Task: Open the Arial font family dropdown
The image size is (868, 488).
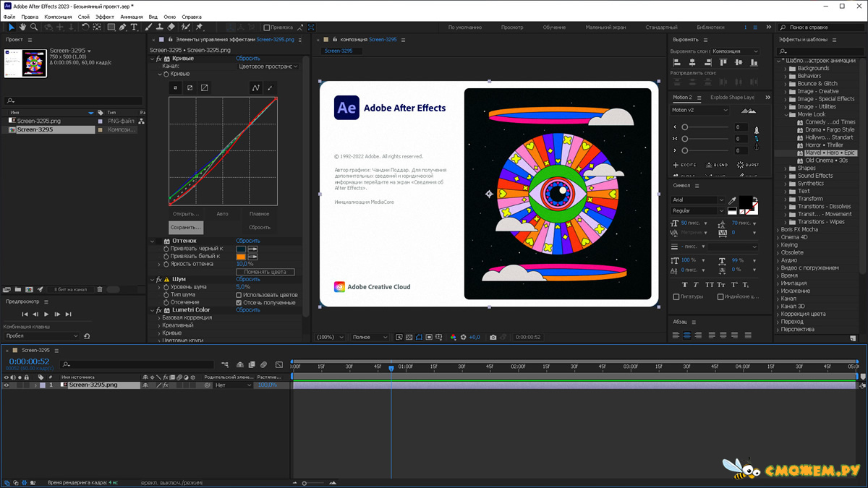Action: coord(698,200)
